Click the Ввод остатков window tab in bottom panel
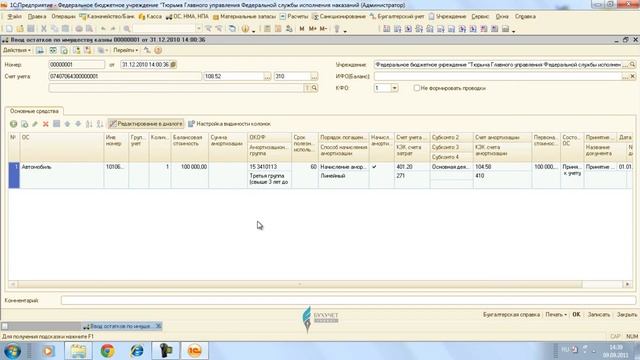640x360 pixels. pyautogui.click(x=122, y=326)
